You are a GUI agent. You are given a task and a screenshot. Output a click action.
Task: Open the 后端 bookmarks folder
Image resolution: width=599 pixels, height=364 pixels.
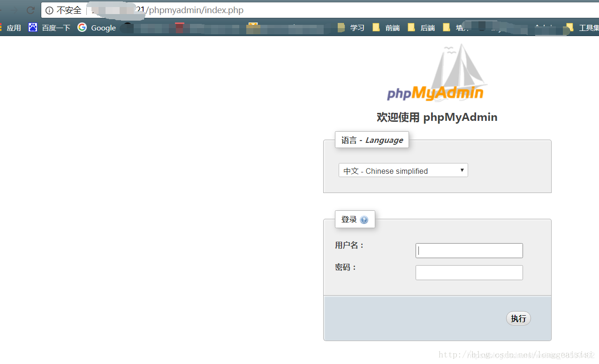tap(421, 28)
